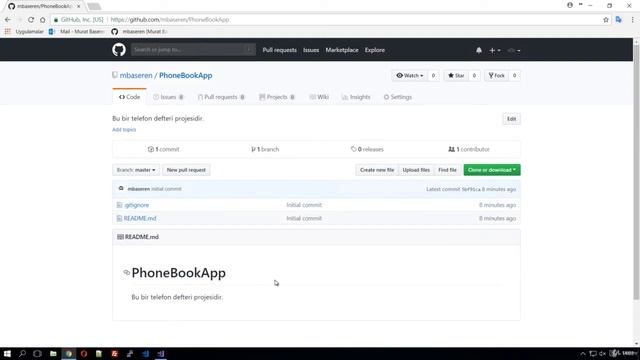Click the address bar URL
640x360 pixels.
(170, 20)
